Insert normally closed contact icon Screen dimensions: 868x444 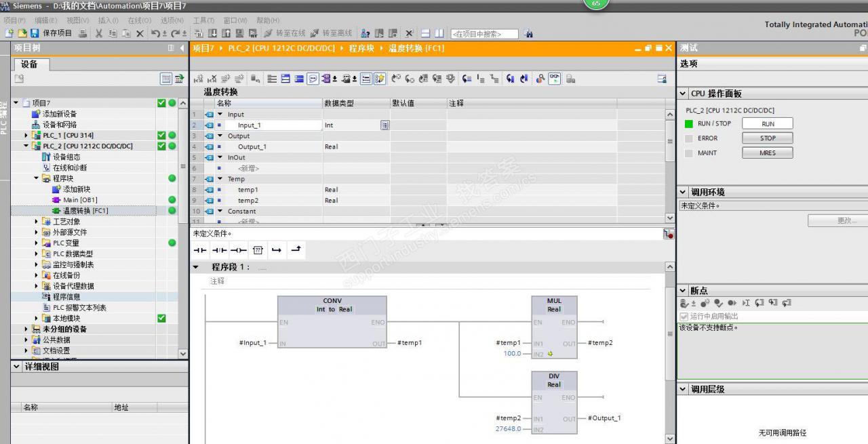[x=218, y=250]
